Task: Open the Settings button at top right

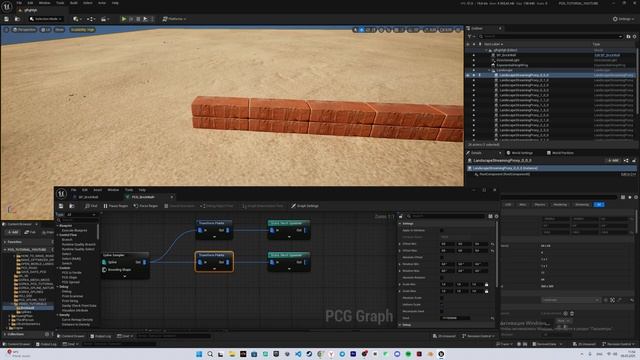Action: (623, 19)
